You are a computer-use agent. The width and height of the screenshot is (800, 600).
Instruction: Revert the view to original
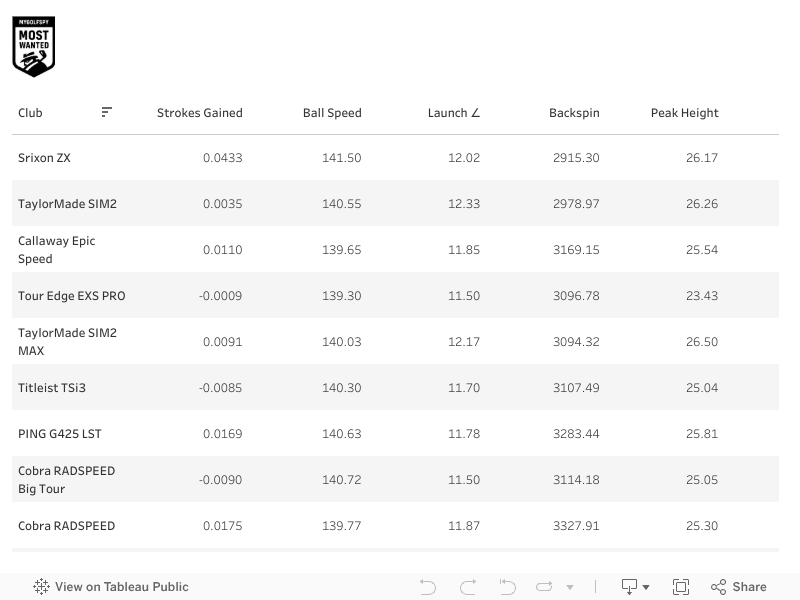pyautogui.click(x=507, y=587)
